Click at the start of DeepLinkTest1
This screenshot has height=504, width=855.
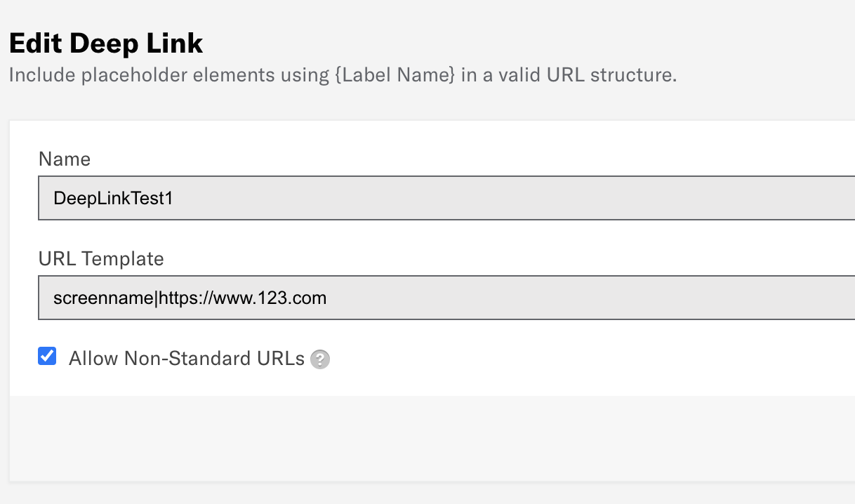(x=55, y=199)
